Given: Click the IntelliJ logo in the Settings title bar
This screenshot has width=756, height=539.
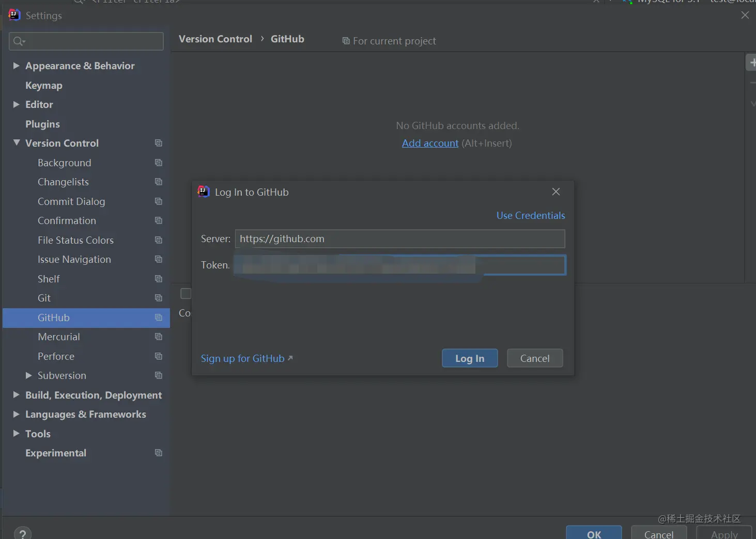Looking at the screenshot, I should (x=14, y=15).
